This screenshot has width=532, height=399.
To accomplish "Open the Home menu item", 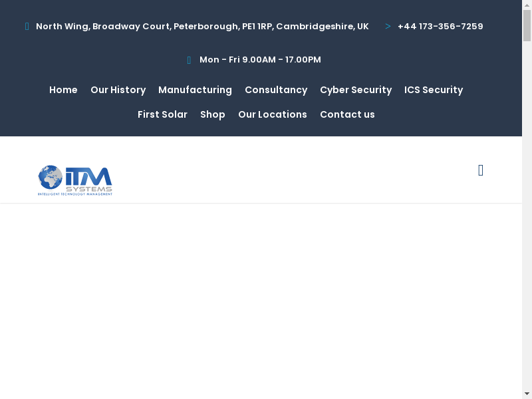I will click(63, 90).
